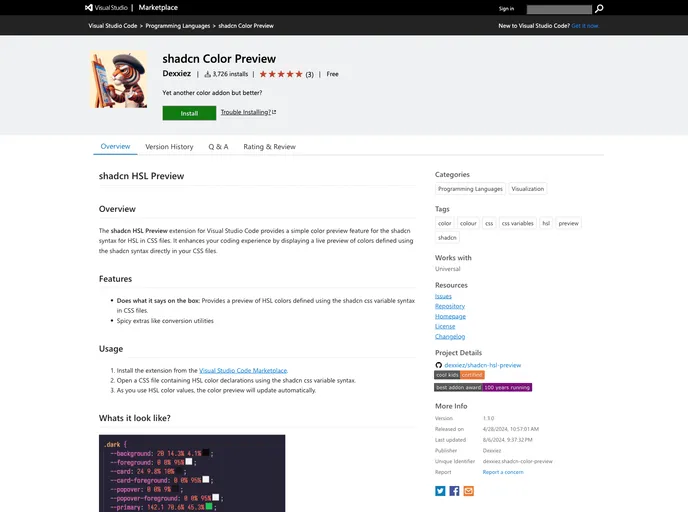Switch to Rating & Review tab
Viewport: 688px width, 512px height.
click(269, 147)
